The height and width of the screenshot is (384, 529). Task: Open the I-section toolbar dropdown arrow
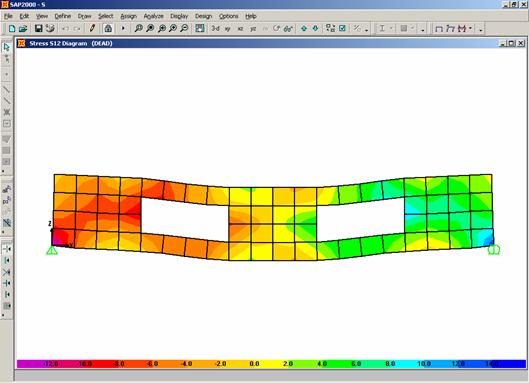(x=391, y=28)
